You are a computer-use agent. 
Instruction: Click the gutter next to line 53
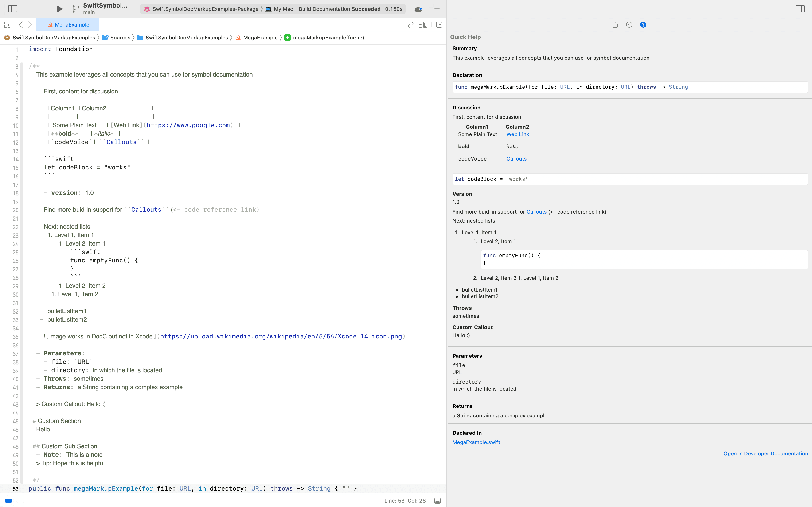coord(16,488)
